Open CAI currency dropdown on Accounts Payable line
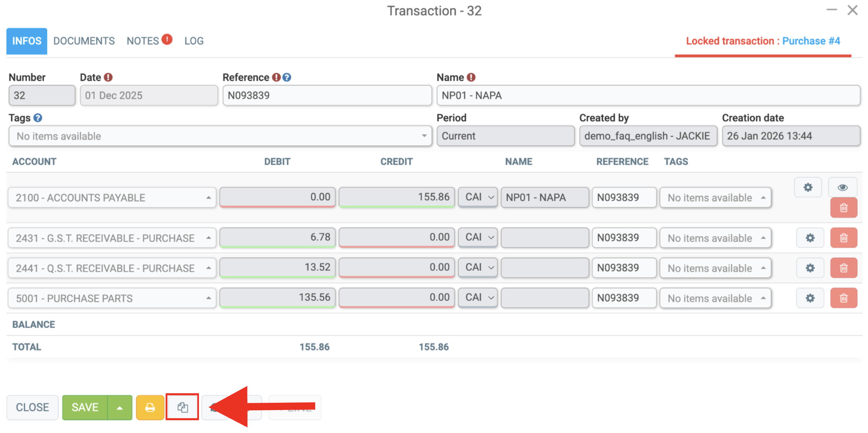The height and width of the screenshot is (433, 868). pos(478,197)
